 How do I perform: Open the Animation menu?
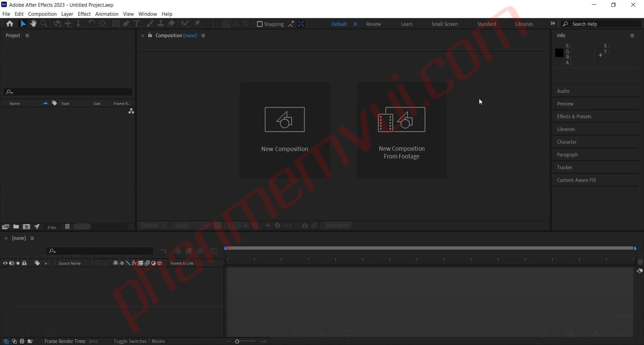coord(107,14)
